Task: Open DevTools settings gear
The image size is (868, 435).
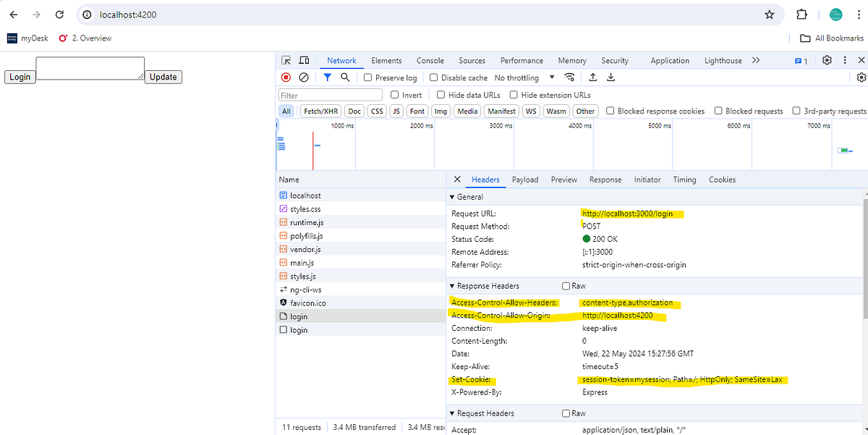Action: [827, 60]
